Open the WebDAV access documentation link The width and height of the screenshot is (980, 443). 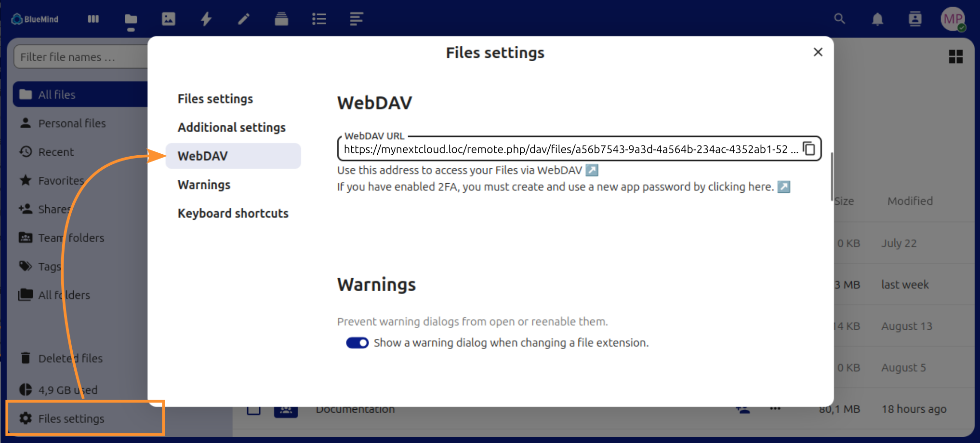click(x=592, y=170)
